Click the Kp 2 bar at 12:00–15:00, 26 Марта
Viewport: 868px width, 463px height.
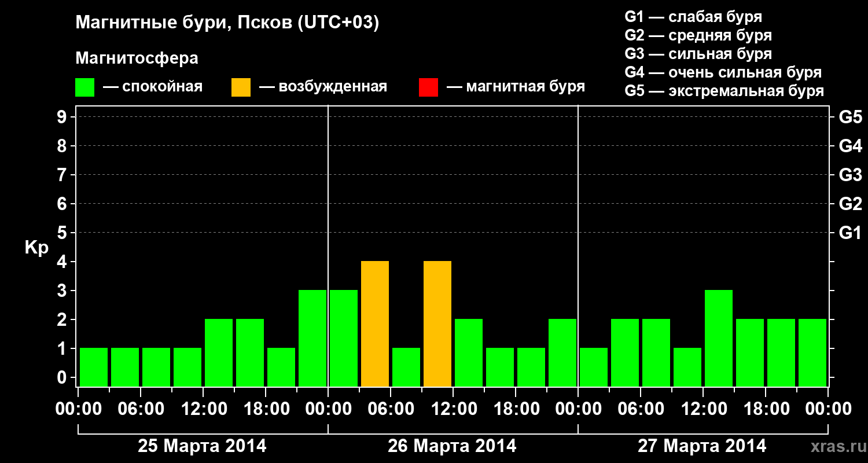pyautogui.click(x=469, y=353)
